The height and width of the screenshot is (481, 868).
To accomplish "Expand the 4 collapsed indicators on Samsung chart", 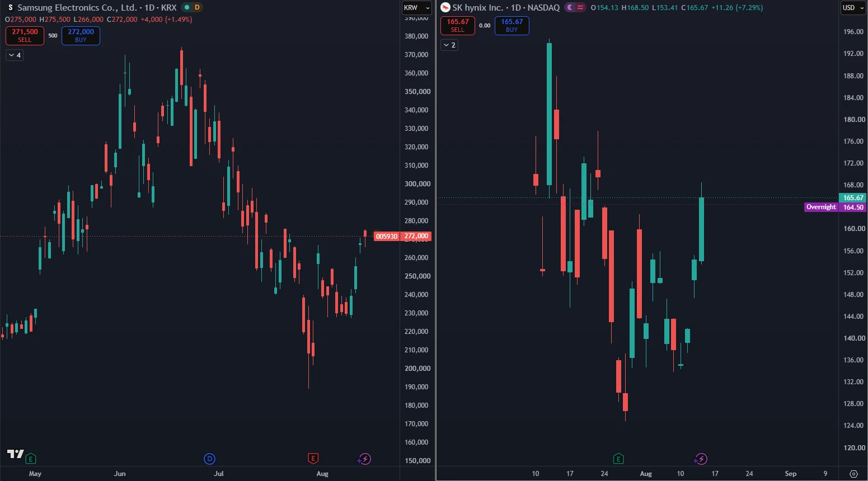I will coord(15,55).
